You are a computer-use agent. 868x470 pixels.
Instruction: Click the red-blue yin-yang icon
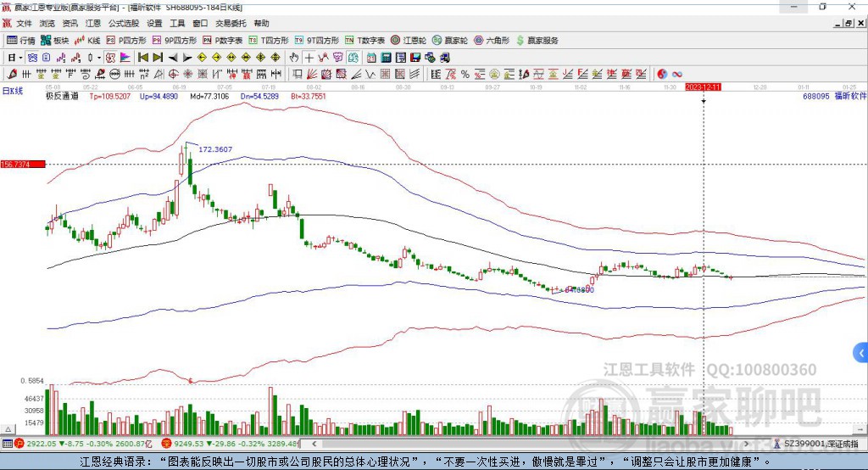point(662,75)
